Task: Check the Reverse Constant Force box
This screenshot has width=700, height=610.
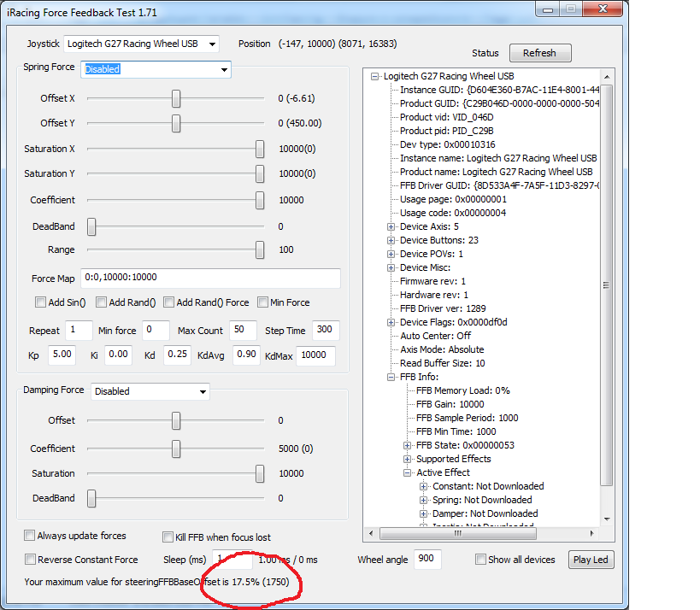Action: pos(30,560)
